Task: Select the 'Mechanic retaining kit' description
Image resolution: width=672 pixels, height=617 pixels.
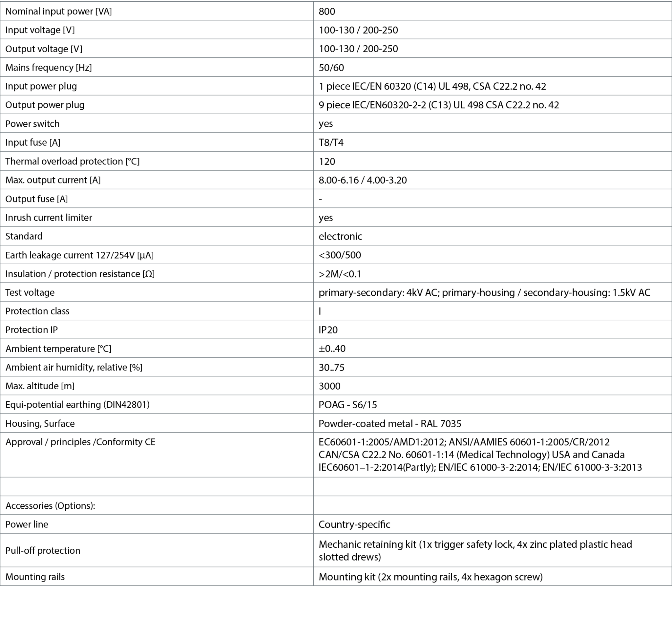Action: [475, 550]
